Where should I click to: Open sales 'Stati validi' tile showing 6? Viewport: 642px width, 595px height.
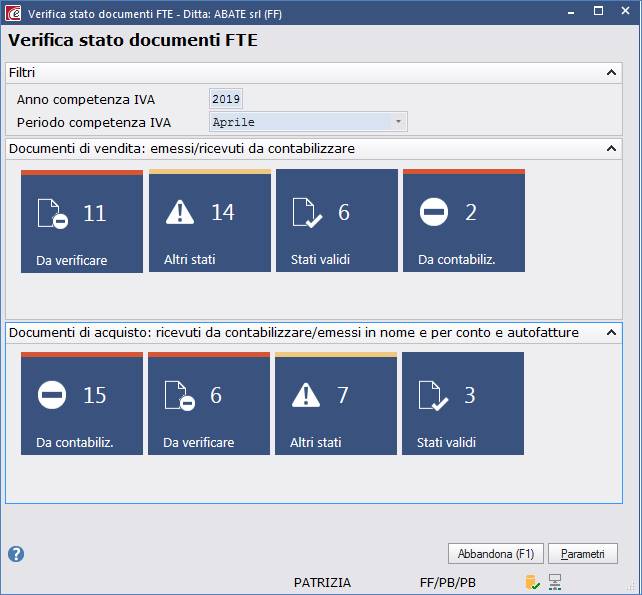pyautogui.click(x=337, y=221)
